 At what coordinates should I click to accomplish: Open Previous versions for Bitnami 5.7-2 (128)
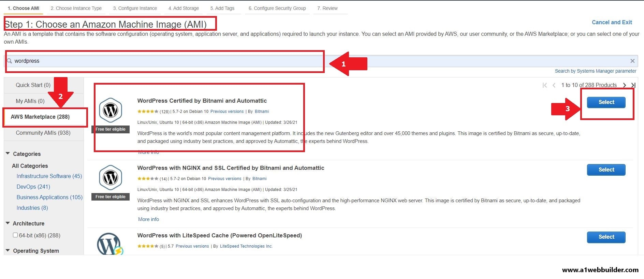[227, 112]
